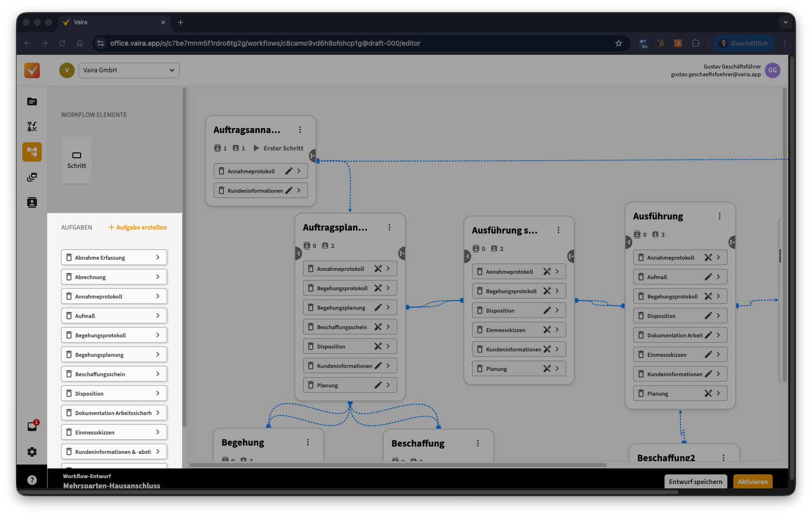Click Entwurf speichern button
This screenshot has height=516, width=812.
tap(695, 482)
